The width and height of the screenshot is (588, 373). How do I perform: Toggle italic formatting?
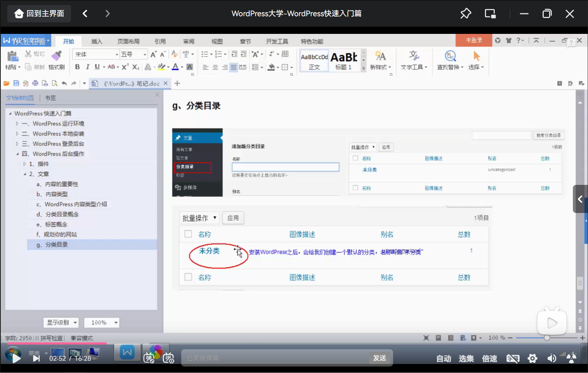click(87, 67)
